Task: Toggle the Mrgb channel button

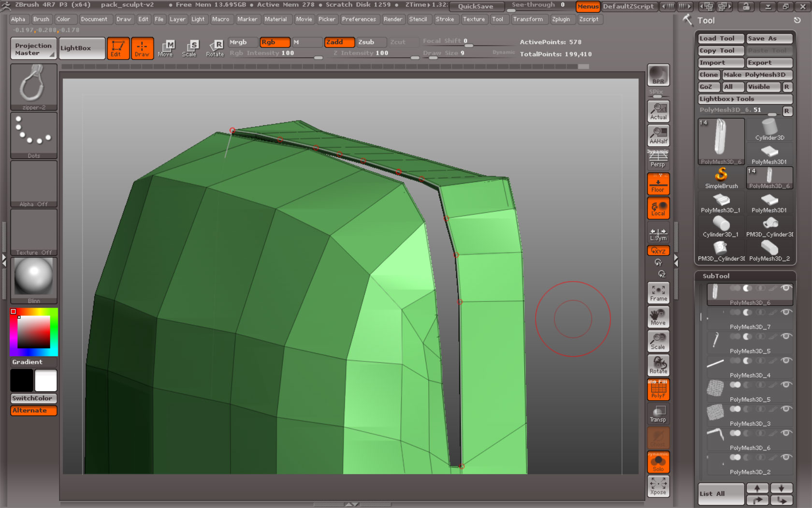Action: [x=243, y=42]
